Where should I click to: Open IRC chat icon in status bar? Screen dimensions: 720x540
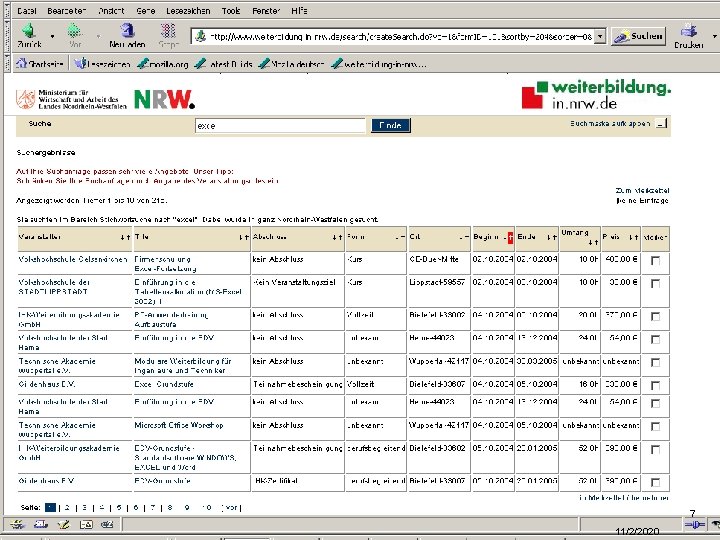pos(107,524)
